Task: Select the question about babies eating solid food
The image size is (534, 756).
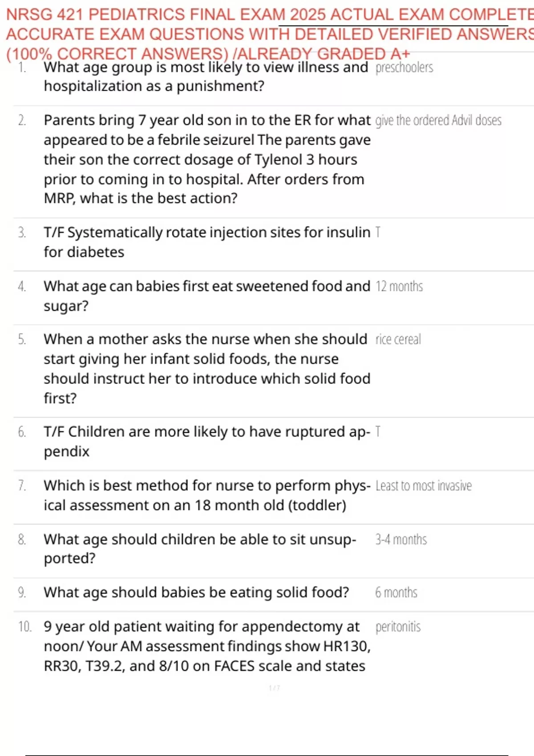Action: [196, 592]
